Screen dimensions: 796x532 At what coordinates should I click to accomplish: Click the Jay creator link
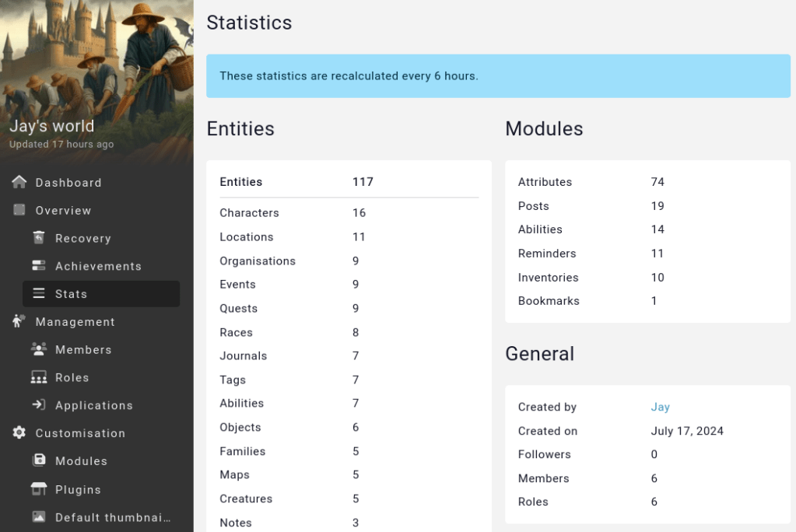coord(660,407)
